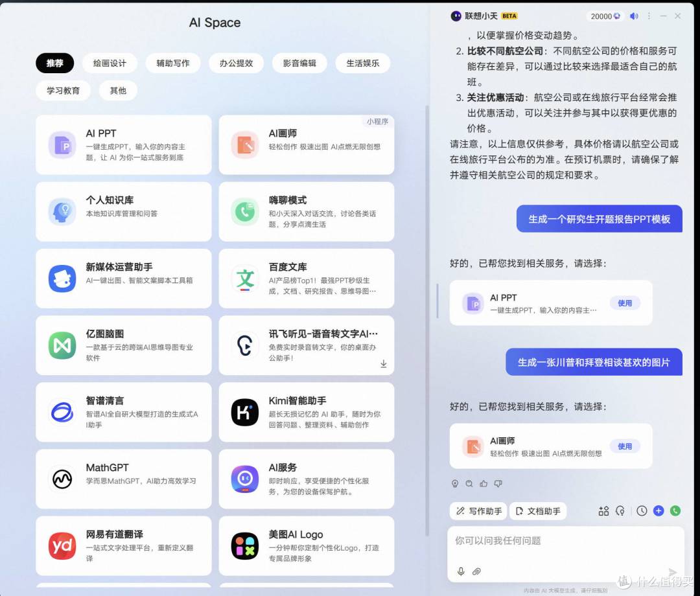Image resolution: width=700 pixels, height=596 pixels.
Task: Click the 网易有道翻译 red yd icon
Action: [62, 546]
